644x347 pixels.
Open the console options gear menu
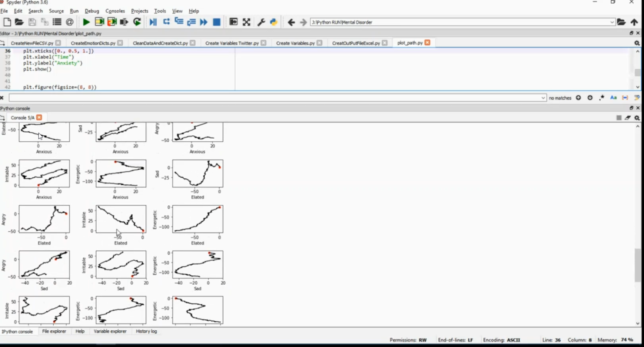[637, 118]
